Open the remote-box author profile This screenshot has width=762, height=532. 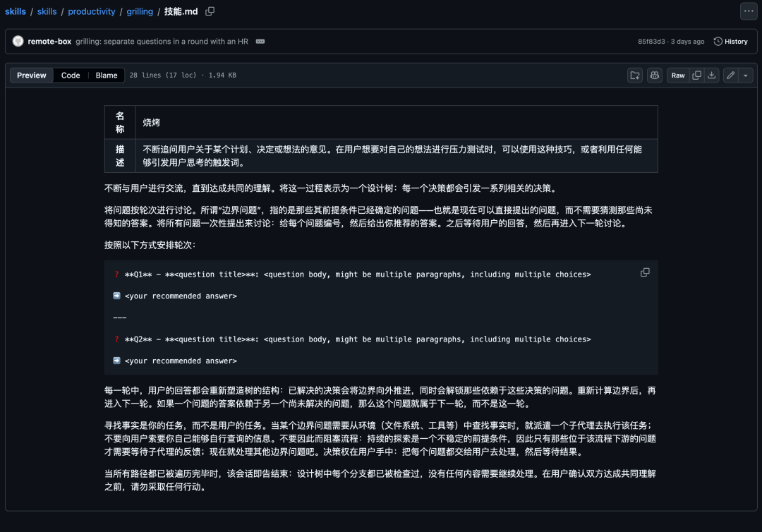point(49,42)
